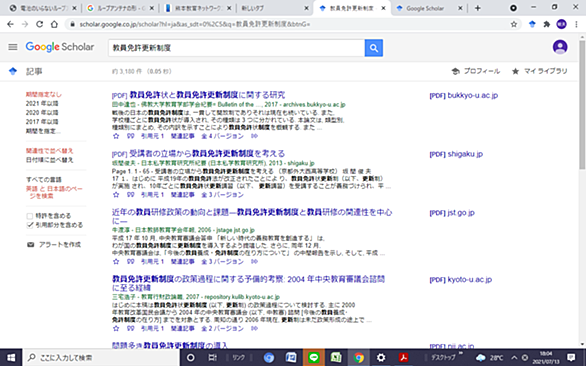The width and height of the screenshot is (586, 366).
Task: Open Excel from the taskbar
Action: tap(336, 358)
